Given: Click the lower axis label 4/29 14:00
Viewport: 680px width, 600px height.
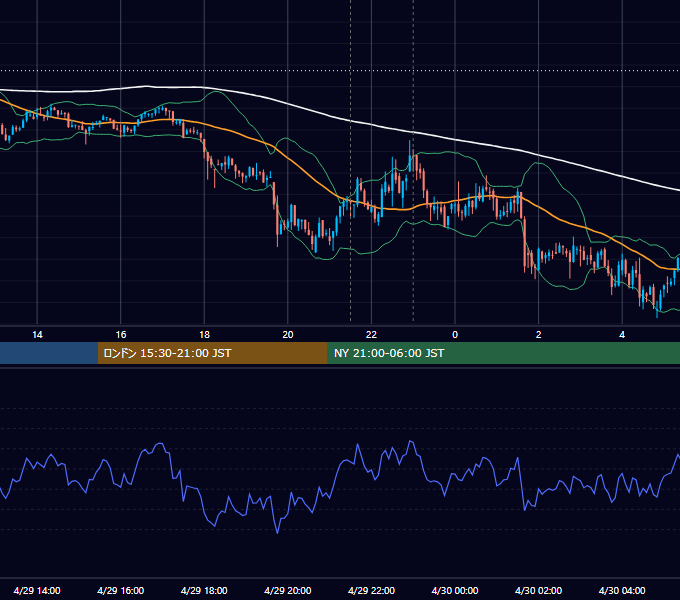Looking at the screenshot, I should pyautogui.click(x=37, y=590).
